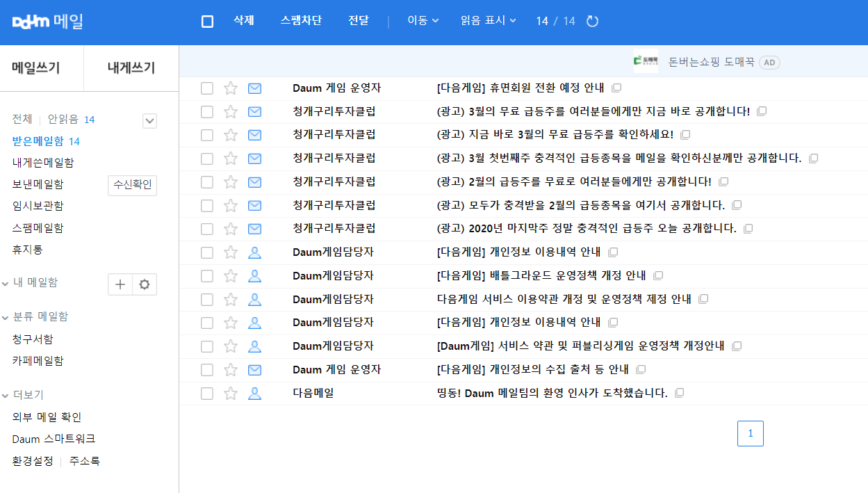Open the 이동 dropdown
Viewport: 868px width, 493px height.
point(423,21)
